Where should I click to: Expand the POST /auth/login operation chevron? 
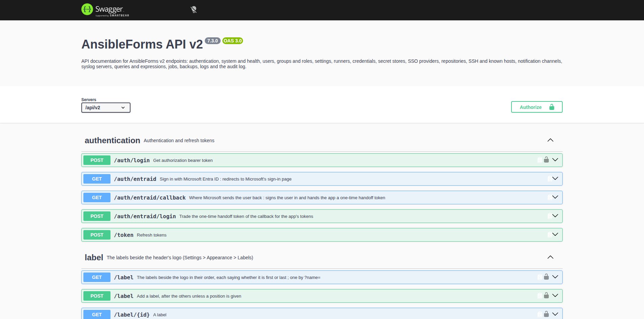[555, 160]
